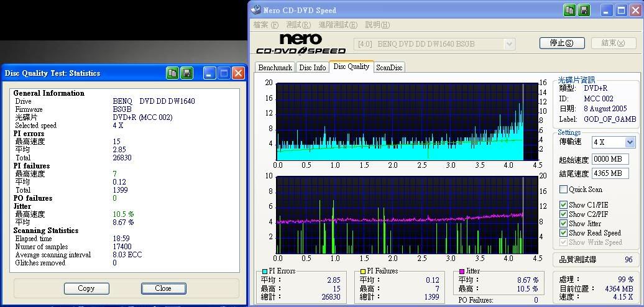644x307 pixels.
Task: Click Firmware value BSGB in Statistics
Action: [x=122, y=109]
